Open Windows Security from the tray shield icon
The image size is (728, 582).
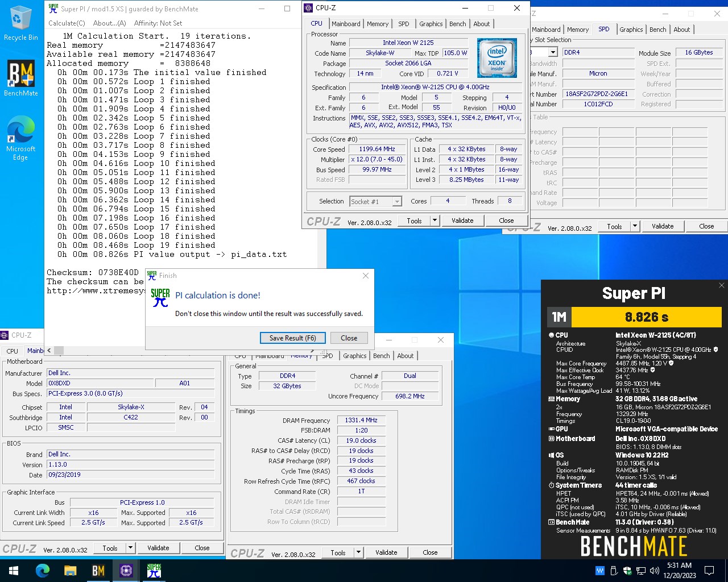point(627,570)
